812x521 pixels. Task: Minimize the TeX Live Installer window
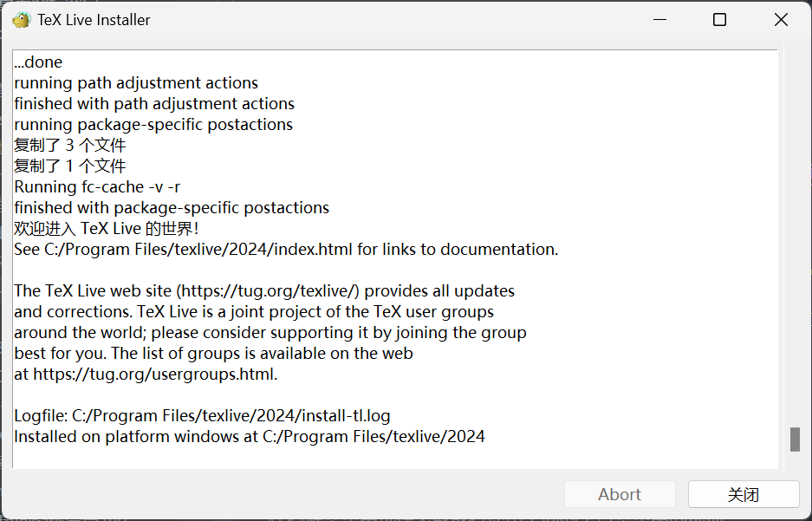[x=658, y=20]
